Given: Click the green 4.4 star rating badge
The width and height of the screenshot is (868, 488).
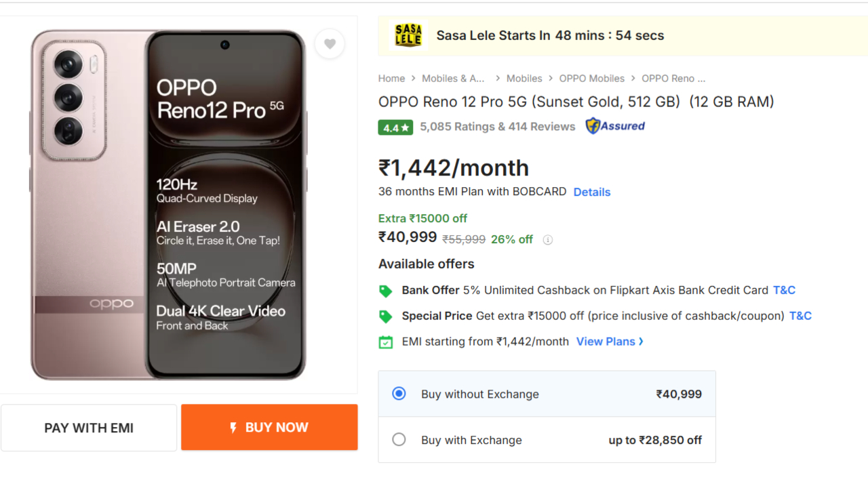Looking at the screenshot, I should point(395,127).
